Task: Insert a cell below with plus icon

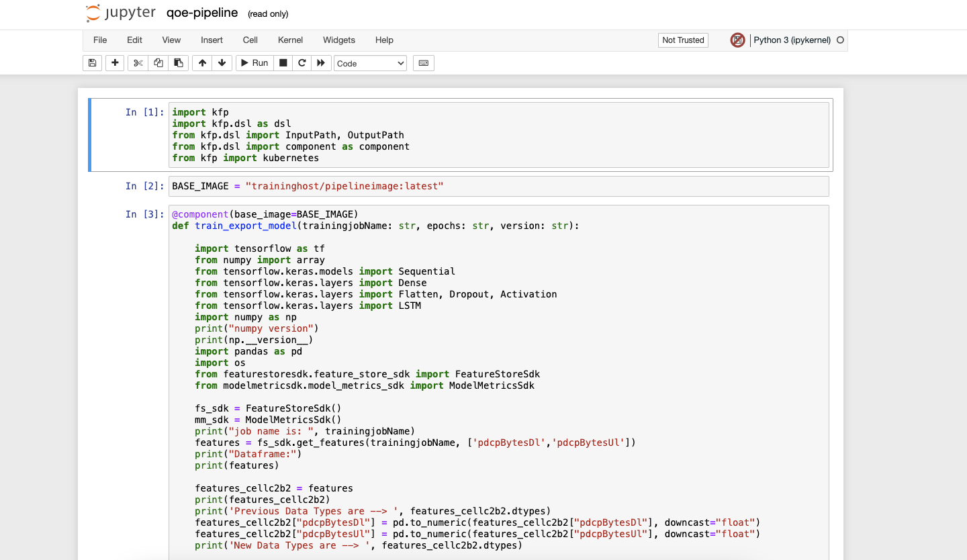Action: [116, 63]
